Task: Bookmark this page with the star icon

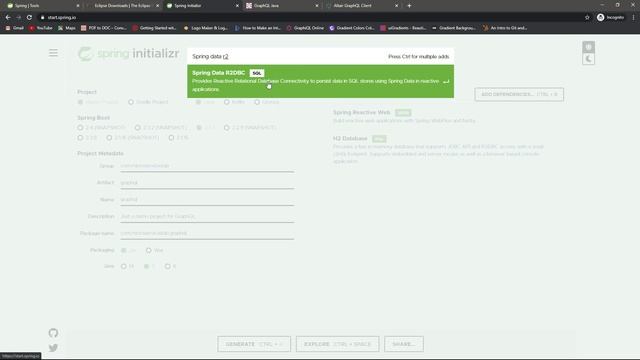Action: [587, 17]
